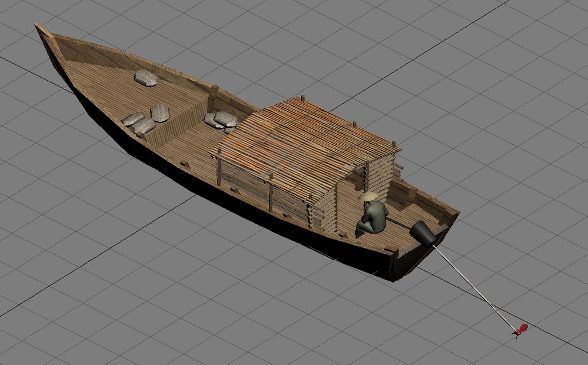Click the roof corner post at cabin top
Viewport: 588px width, 365px height.
click(302, 98)
